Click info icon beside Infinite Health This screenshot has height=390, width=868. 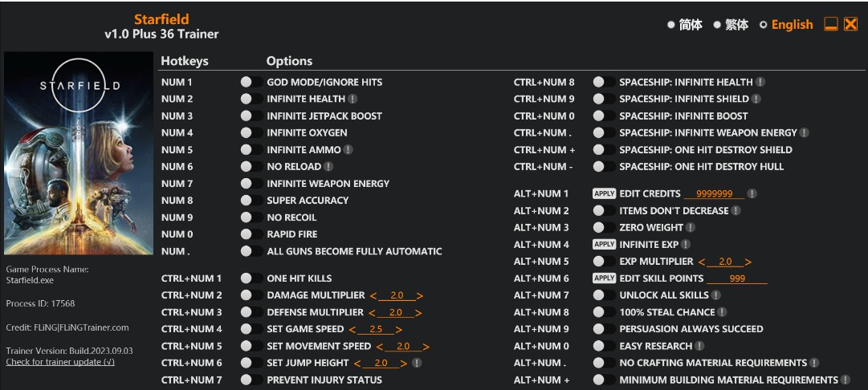click(352, 99)
